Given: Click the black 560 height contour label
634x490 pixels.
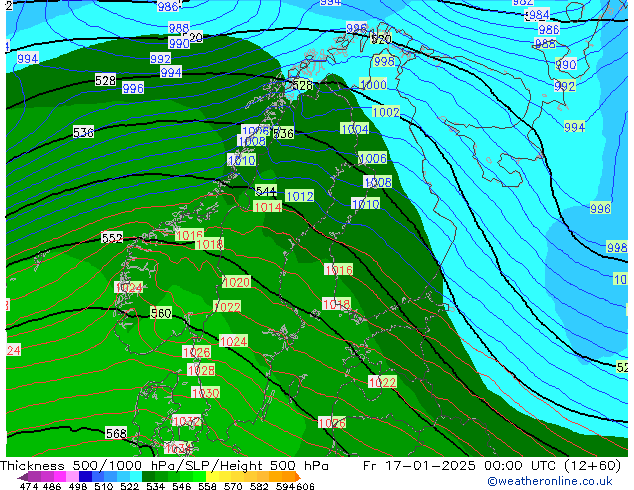Looking at the screenshot, I should point(161,313).
